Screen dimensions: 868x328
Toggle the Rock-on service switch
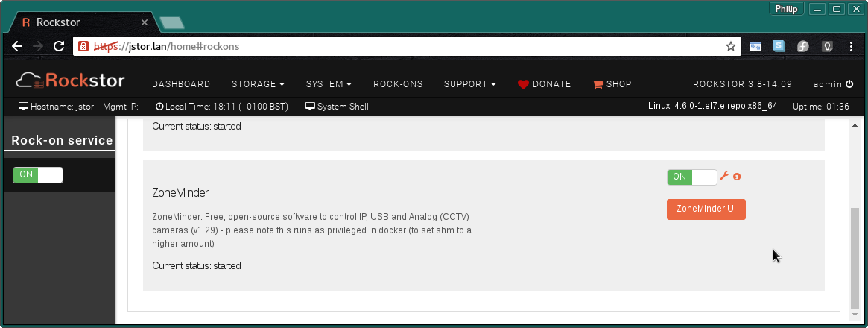pyautogui.click(x=38, y=175)
